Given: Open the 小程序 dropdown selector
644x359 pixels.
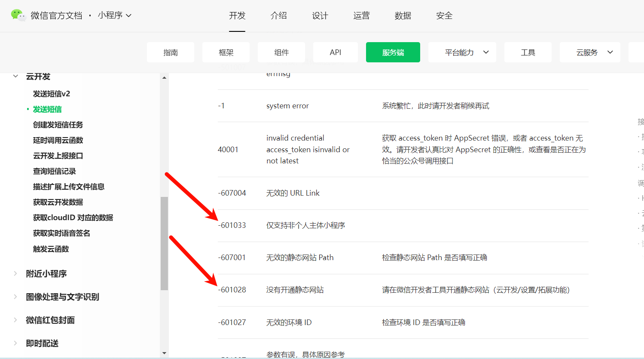Looking at the screenshot, I should pos(114,15).
